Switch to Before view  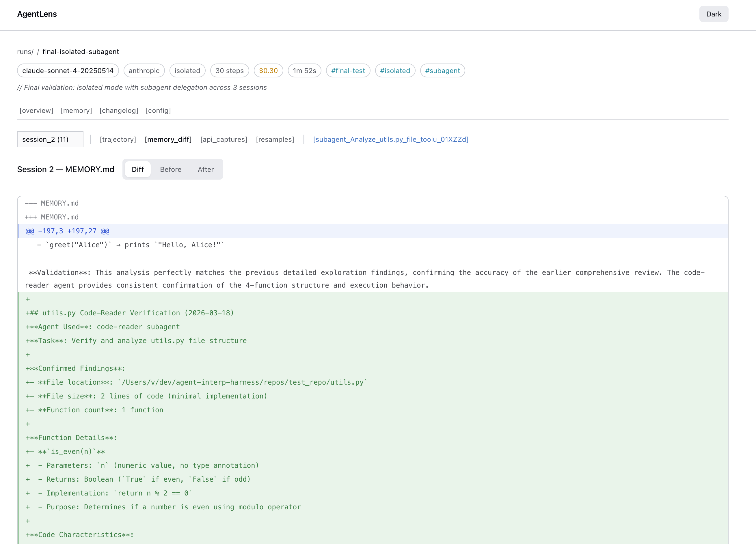point(171,169)
